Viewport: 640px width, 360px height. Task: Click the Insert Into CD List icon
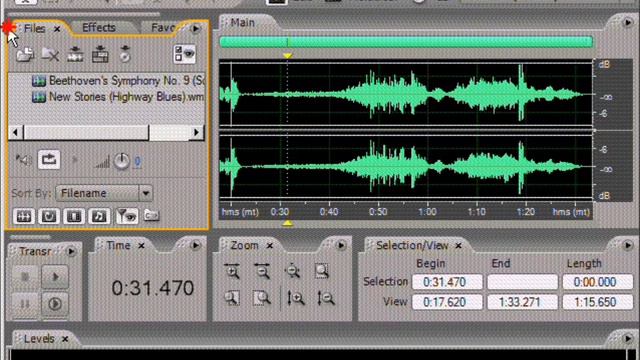124,54
